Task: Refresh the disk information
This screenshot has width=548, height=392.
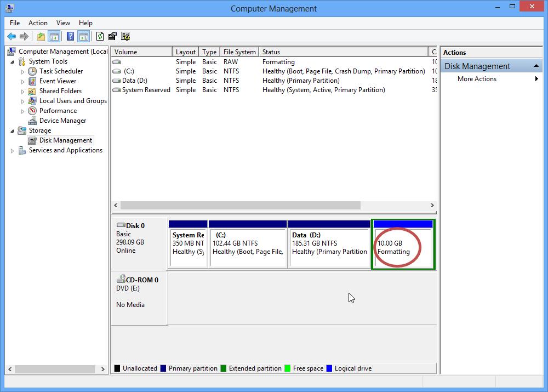Action: click(x=100, y=36)
